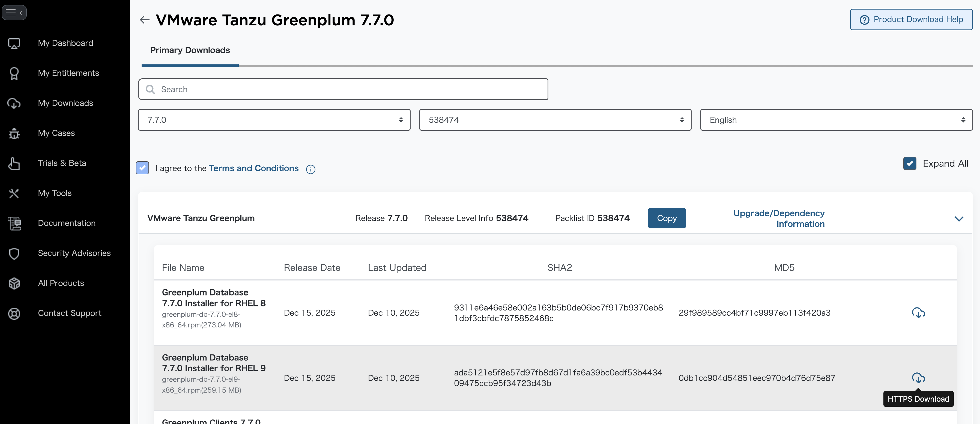Click the Copy Packlist ID button
The height and width of the screenshot is (424, 980).
point(667,218)
